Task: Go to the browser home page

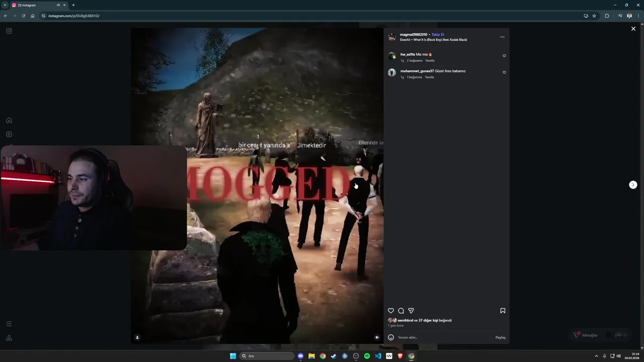Action: (33, 16)
